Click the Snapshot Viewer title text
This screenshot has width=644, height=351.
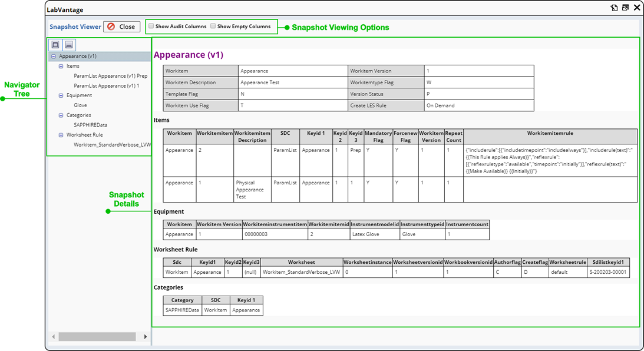pos(75,27)
